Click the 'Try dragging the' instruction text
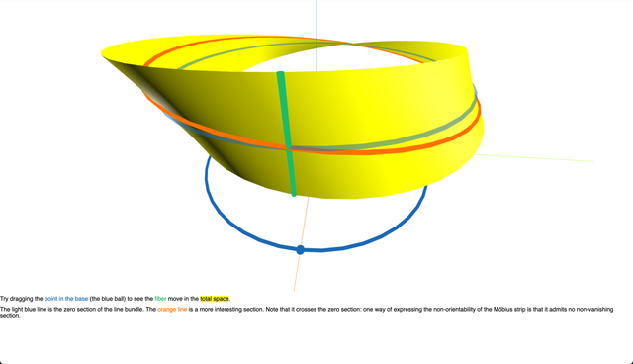The height and width of the screenshot is (364, 633). [x=22, y=299]
